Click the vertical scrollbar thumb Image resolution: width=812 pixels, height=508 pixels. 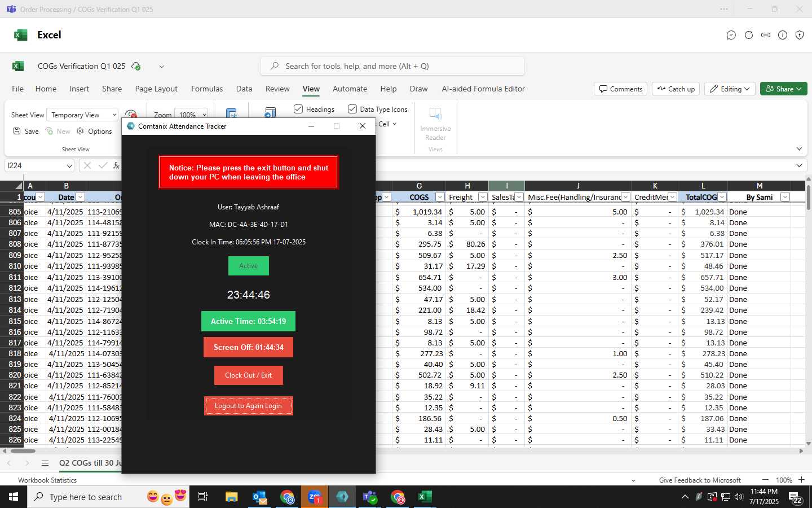pos(808,196)
